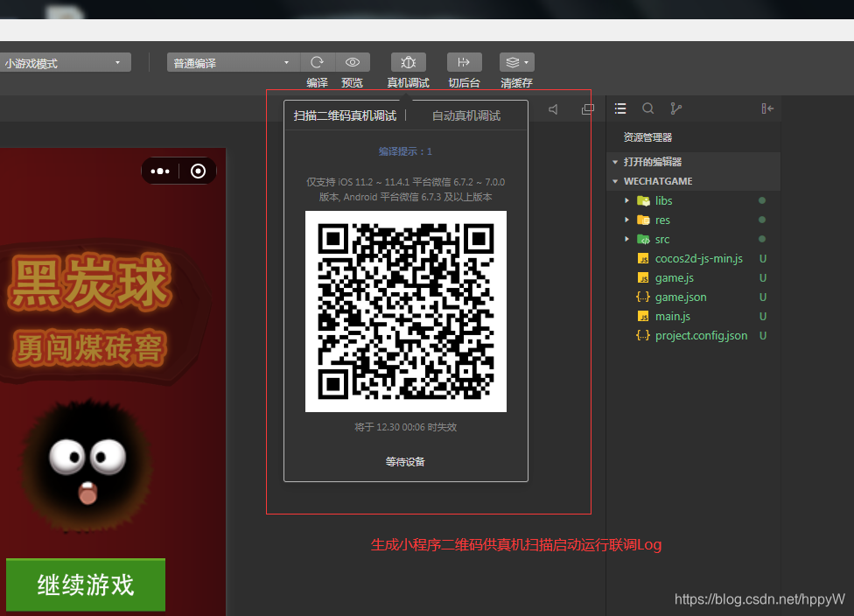Click the 继续游戏 green button
The width and height of the screenshot is (854, 616).
tap(86, 584)
